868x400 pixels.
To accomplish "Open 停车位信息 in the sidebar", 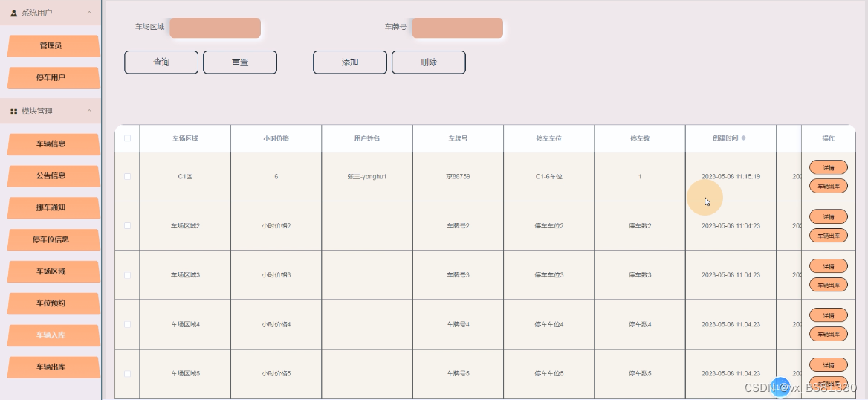I will tap(54, 240).
